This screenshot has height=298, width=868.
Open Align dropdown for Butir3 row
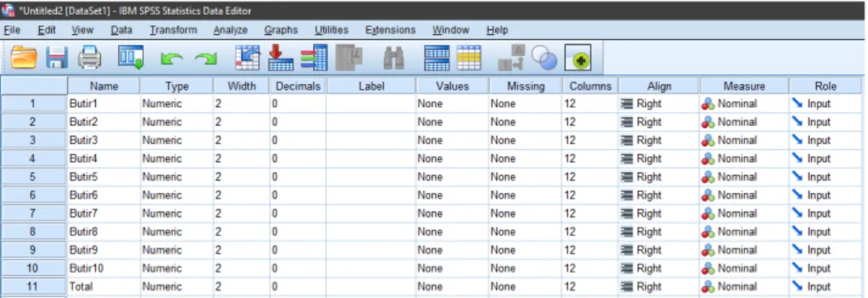click(x=659, y=140)
